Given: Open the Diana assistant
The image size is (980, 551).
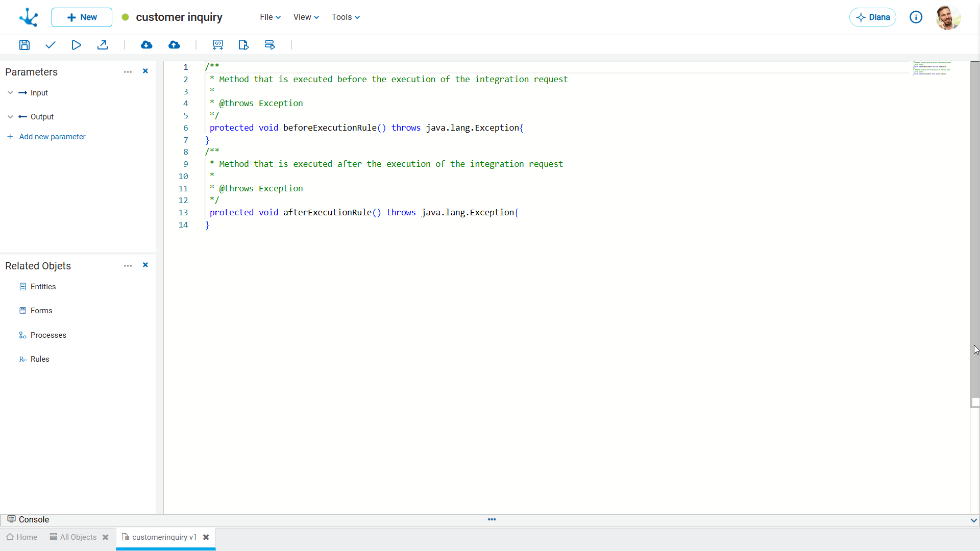Looking at the screenshot, I should tap(873, 17).
